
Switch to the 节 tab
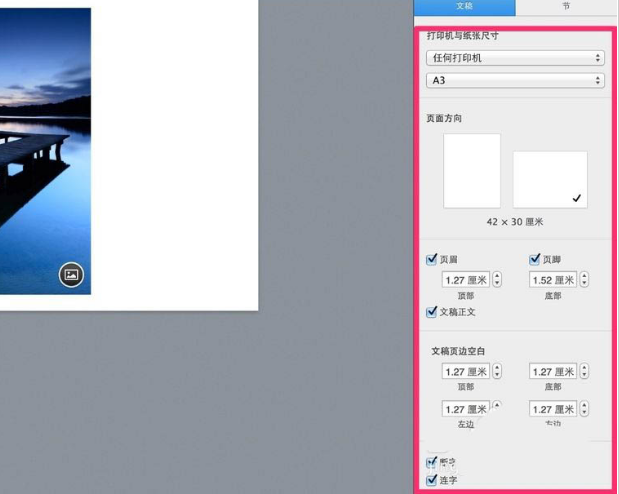[566, 6]
